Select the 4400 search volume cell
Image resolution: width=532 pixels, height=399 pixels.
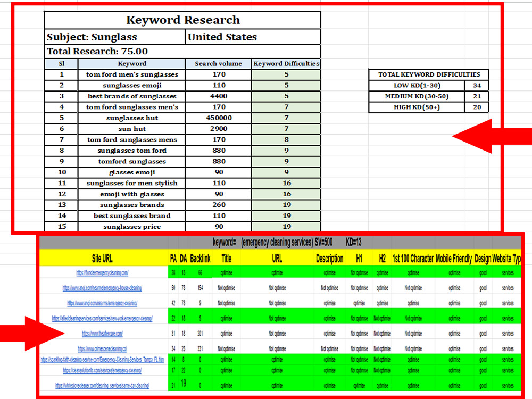219,96
